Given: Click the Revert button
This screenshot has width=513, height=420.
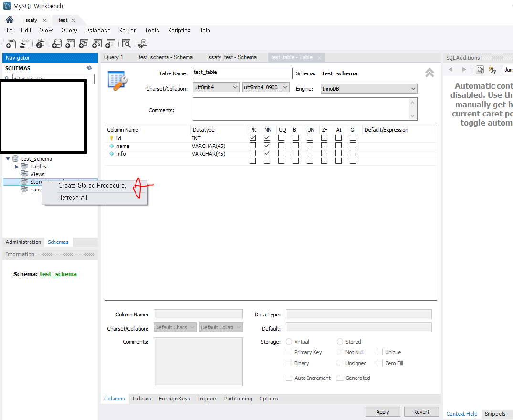Looking at the screenshot, I should [421, 412].
